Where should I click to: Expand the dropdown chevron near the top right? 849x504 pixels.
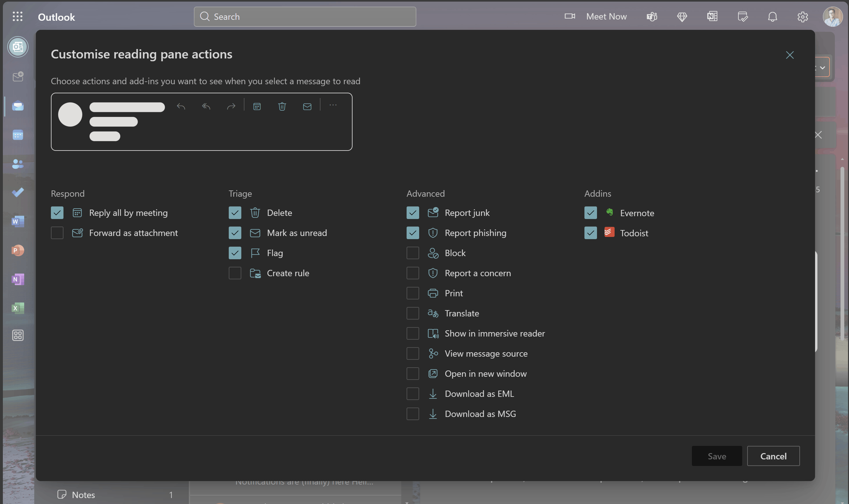[823, 67]
